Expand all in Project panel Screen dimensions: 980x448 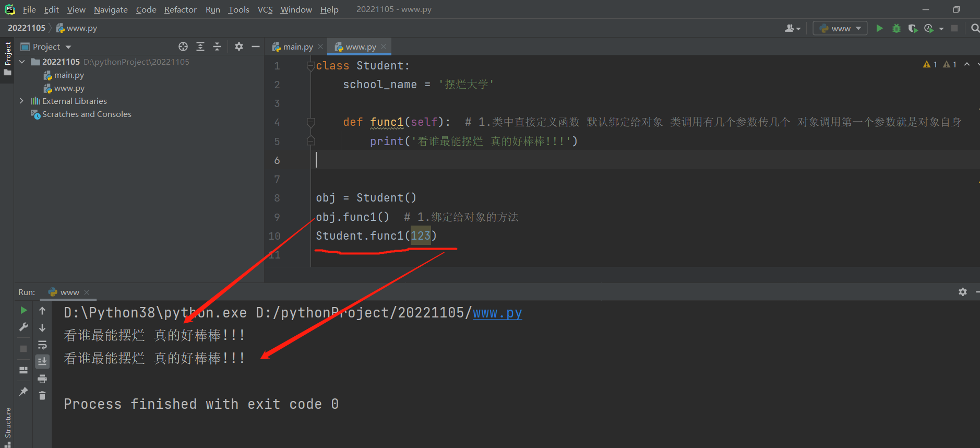(x=200, y=46)
